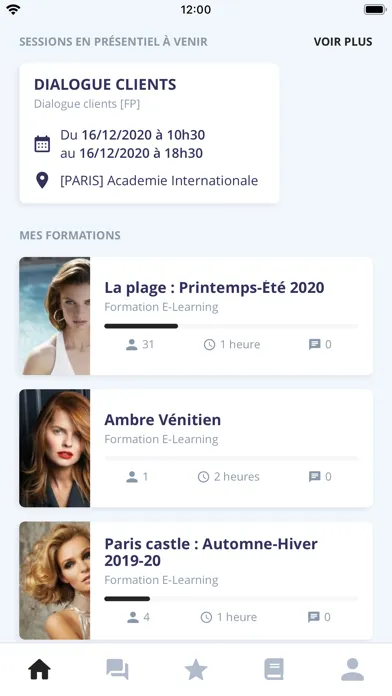
Task: Open the DIALOGUE CLIENTS session card
Action: [149, 134]
